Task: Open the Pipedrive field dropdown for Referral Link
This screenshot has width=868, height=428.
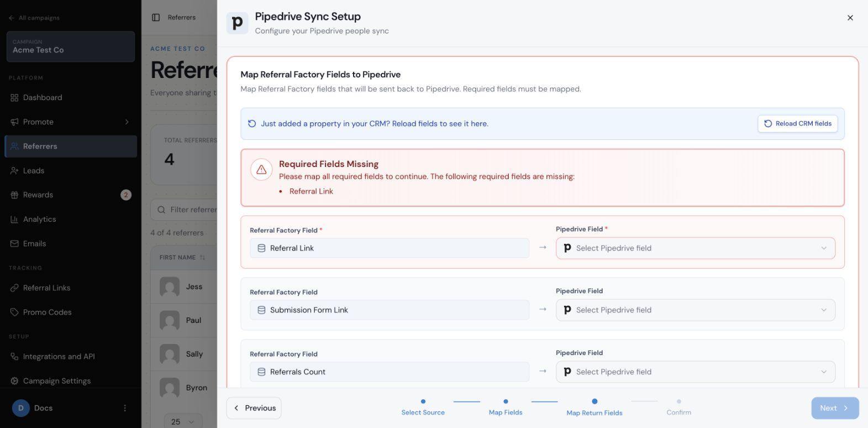Action: (696, 248)
